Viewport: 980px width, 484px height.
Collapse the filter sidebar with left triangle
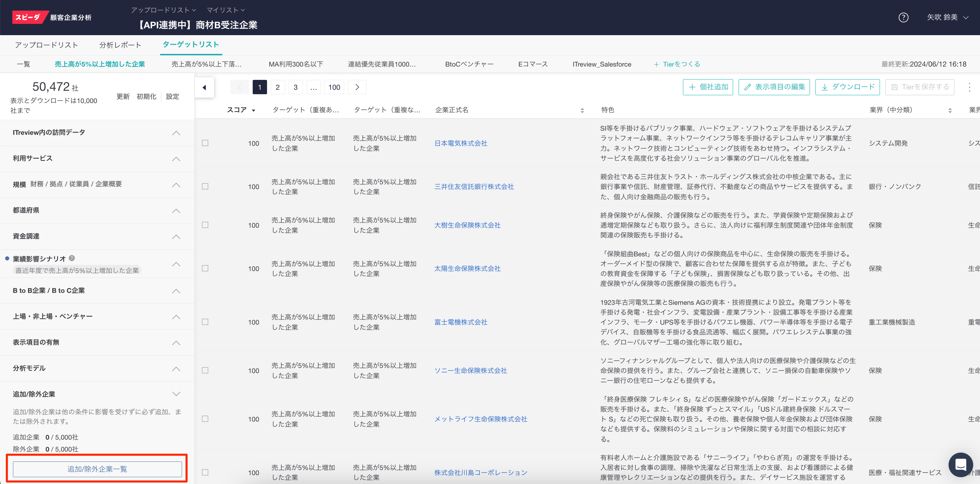(x=204, y=87)
